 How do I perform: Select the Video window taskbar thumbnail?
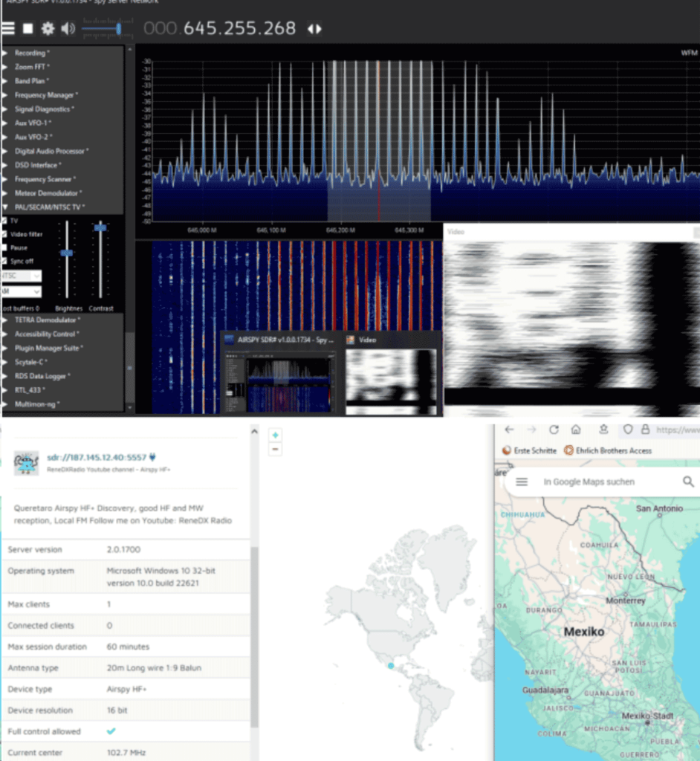click(x=391, y=374)
